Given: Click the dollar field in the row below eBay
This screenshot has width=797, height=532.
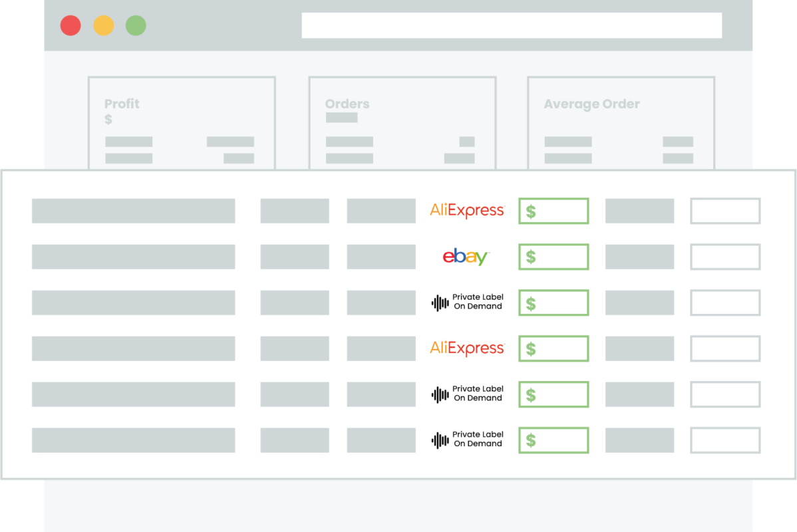Looking at the screenshot, I should click(554, 303).
